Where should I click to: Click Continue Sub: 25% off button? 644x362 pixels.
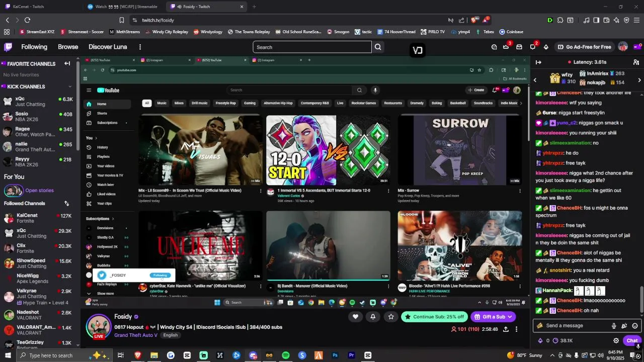435,317
